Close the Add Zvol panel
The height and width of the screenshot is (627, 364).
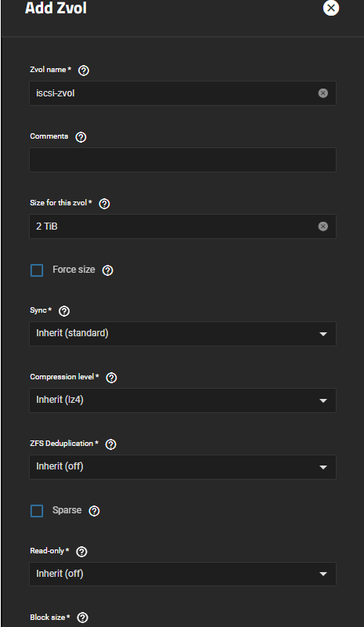click(331, 8)
